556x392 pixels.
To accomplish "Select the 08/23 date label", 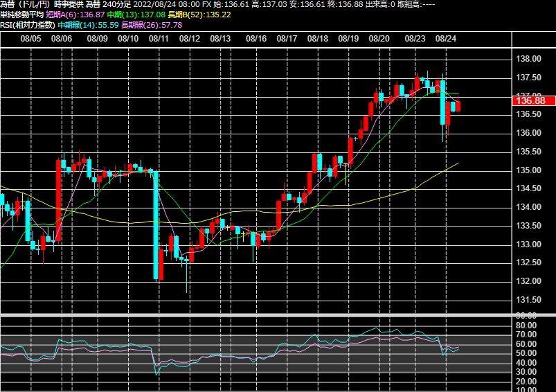I will click(x=415, y=39).
